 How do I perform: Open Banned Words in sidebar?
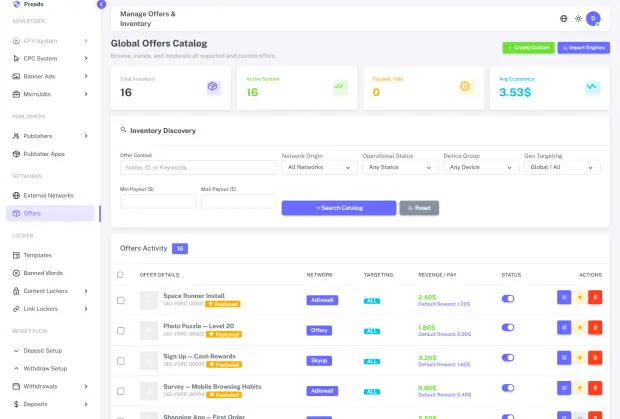(x=50, y=273)
